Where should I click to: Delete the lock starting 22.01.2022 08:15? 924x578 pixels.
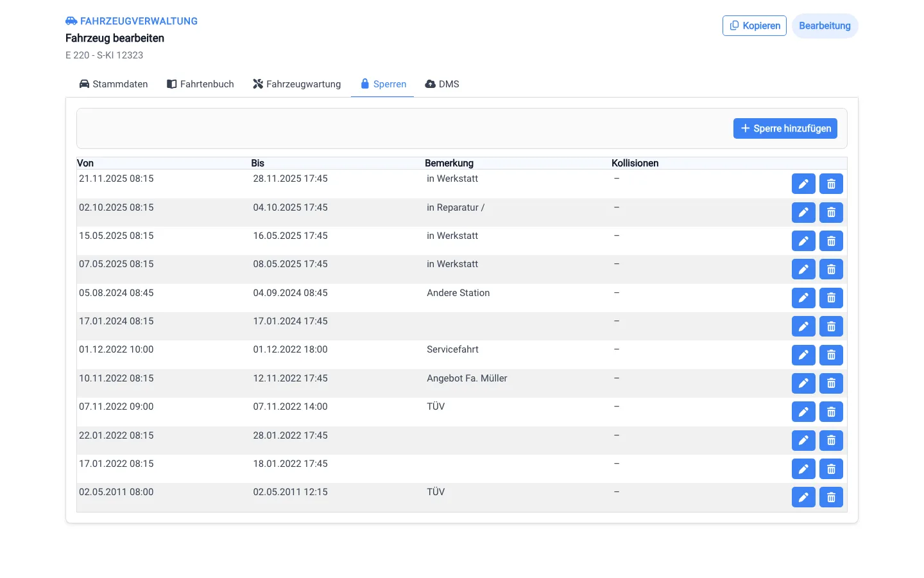tap(831, 441)
